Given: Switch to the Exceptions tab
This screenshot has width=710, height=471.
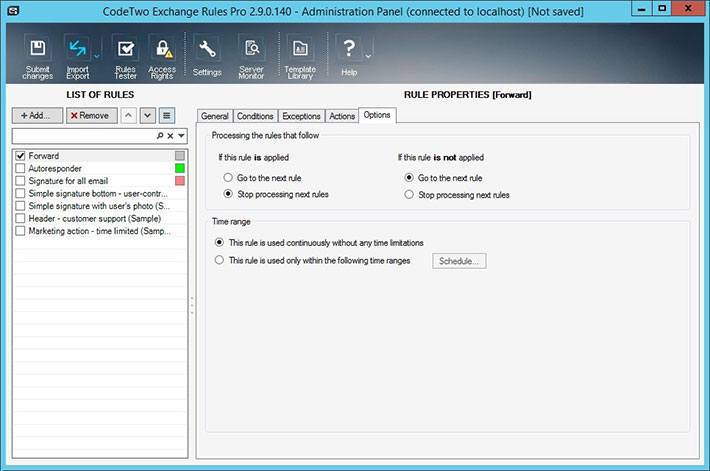Looking at the screenshot, I should click(301, 116).
